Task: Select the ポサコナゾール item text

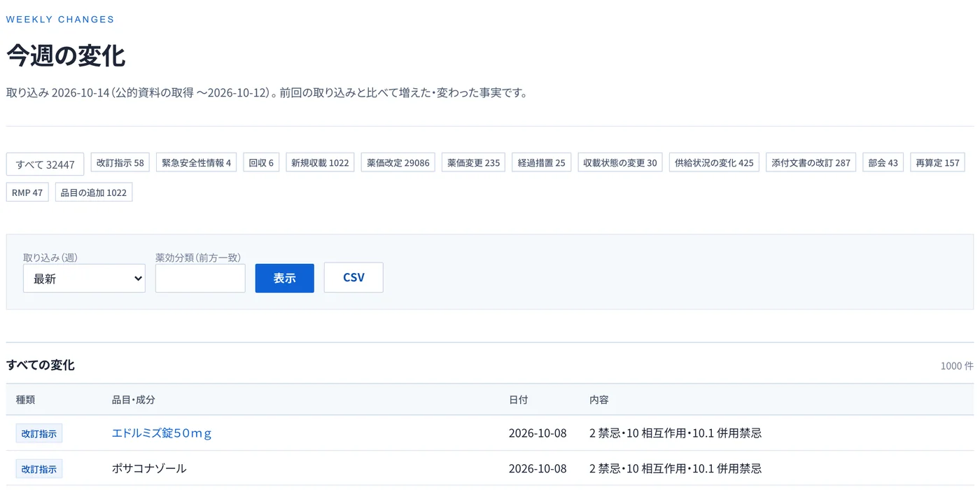Action: click(149, 468)
